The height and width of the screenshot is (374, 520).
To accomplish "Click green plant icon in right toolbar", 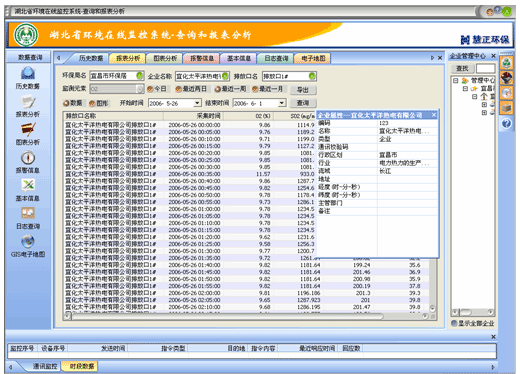I will [506, 63].
